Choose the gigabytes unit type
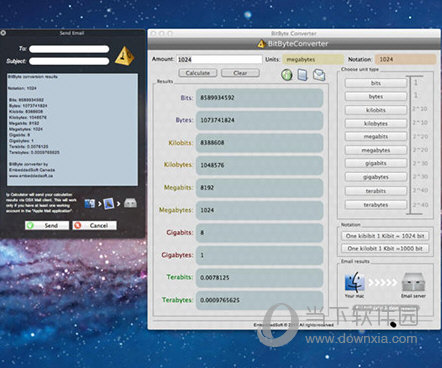The image size is (442, 368). pyautogui.click(x=376, y=177)
